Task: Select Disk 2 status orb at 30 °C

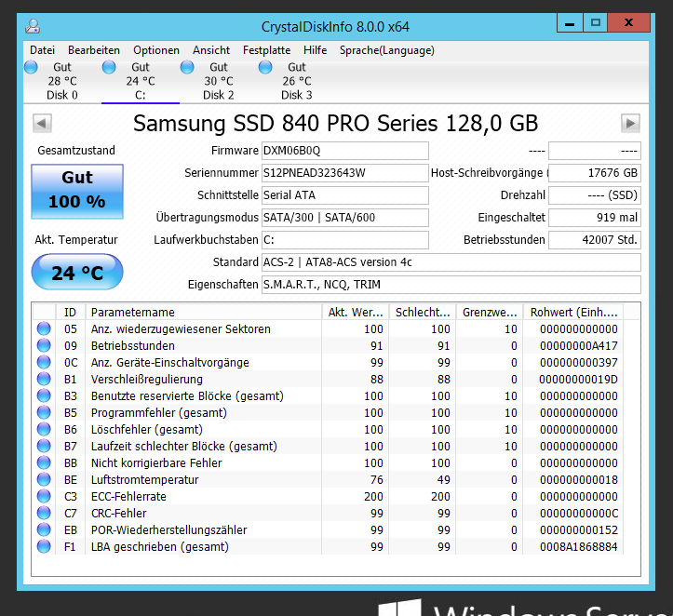Action: pyautogui.click(x=187, y=67)
